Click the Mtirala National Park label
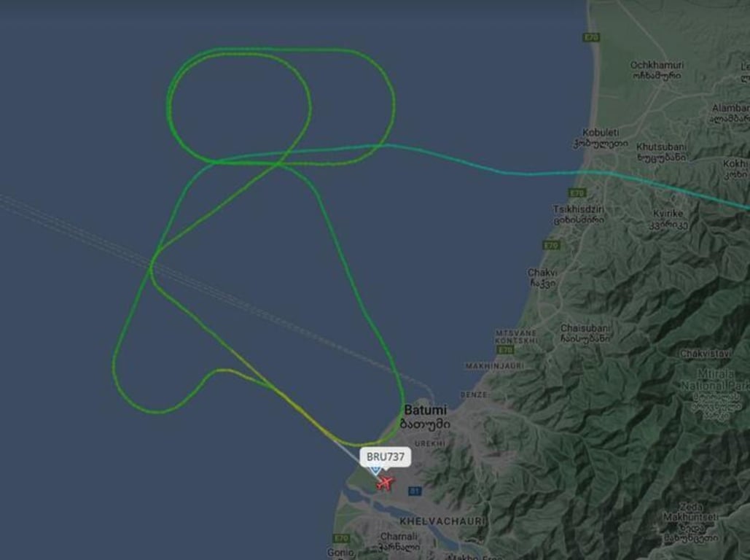The image size is (750, 560). tap(715, 380)
